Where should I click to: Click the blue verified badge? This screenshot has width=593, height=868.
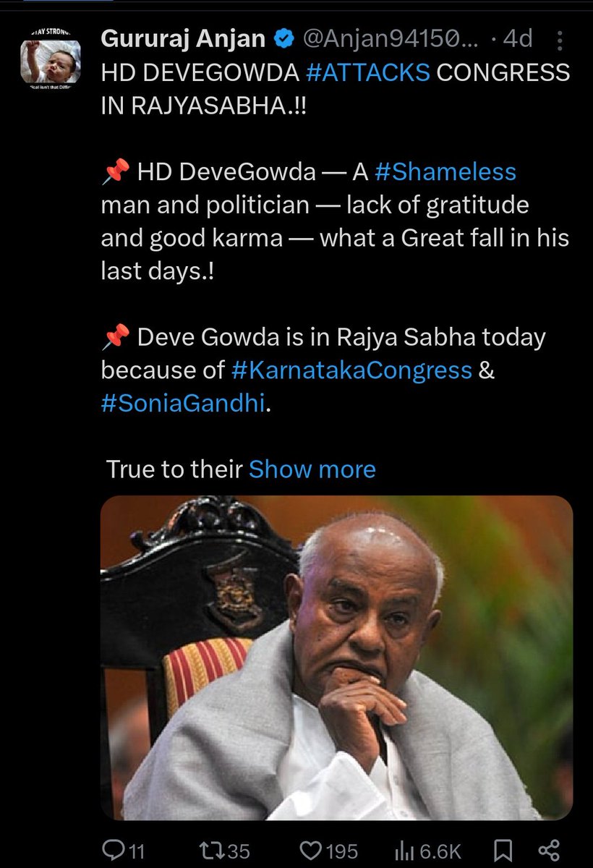(x=283, y=40)
